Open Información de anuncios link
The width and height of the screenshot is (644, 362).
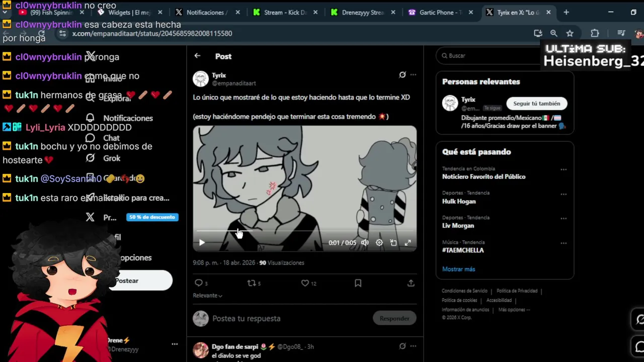click(x=465, y=310)
